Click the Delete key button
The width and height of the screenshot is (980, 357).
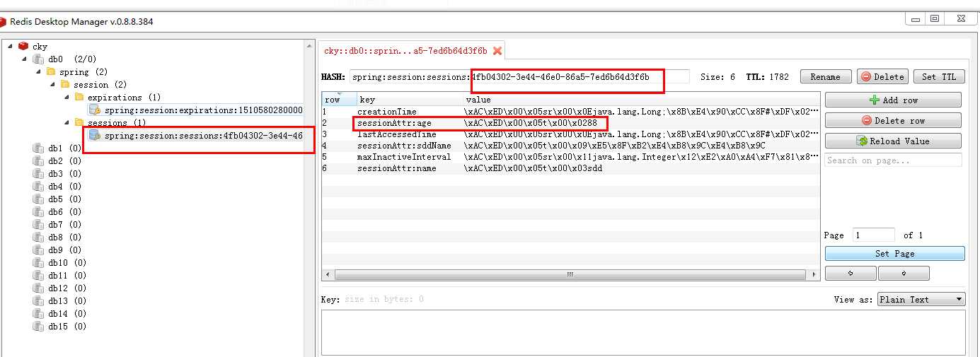[882, 77]
